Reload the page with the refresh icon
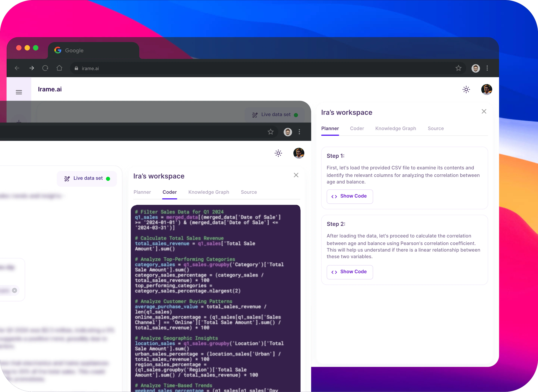 [x=45, y=68]
